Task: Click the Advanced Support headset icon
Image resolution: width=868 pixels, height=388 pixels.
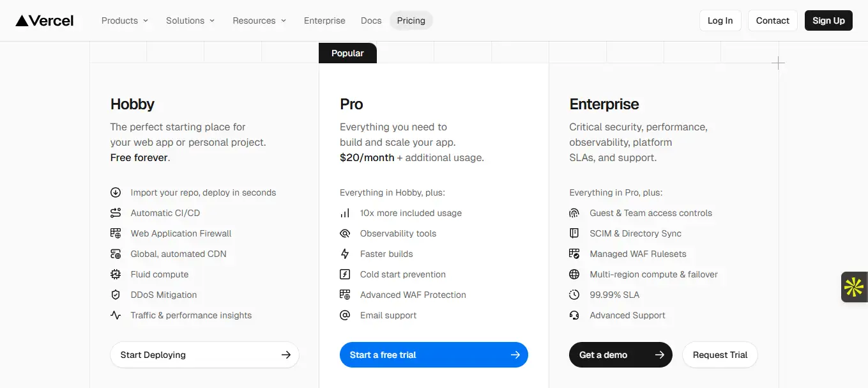Action: 574,315
